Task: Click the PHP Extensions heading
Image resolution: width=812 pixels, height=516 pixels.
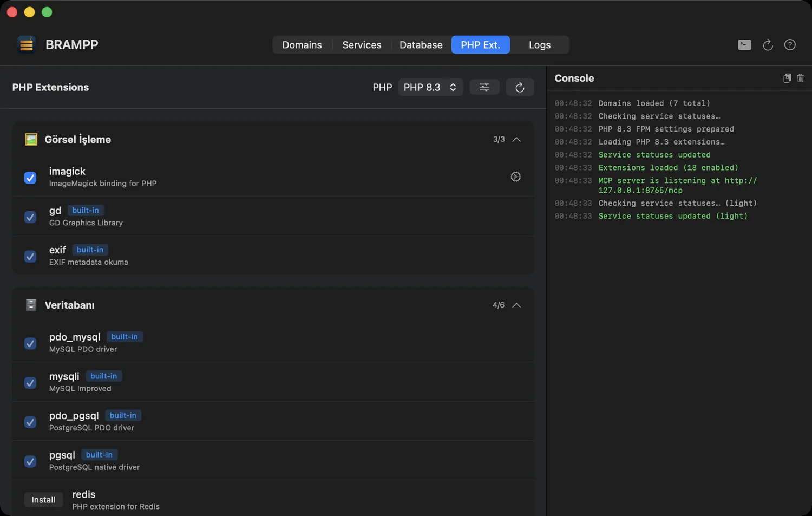Action: pyautogui.click(x=50, y=87)
